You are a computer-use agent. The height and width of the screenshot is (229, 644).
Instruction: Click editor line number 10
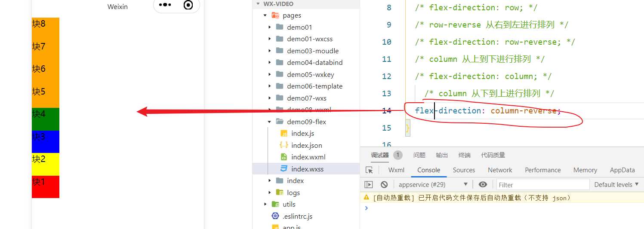(x=386, y=42)
